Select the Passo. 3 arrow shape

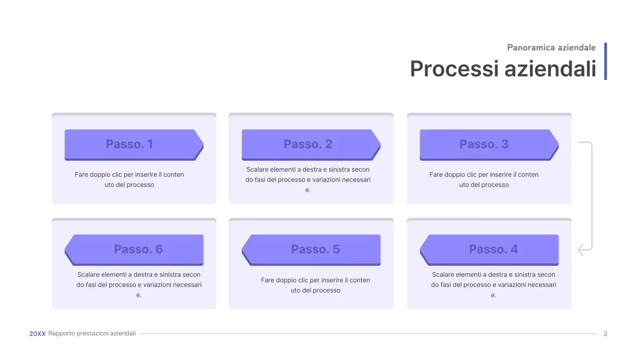click(489, 144)
